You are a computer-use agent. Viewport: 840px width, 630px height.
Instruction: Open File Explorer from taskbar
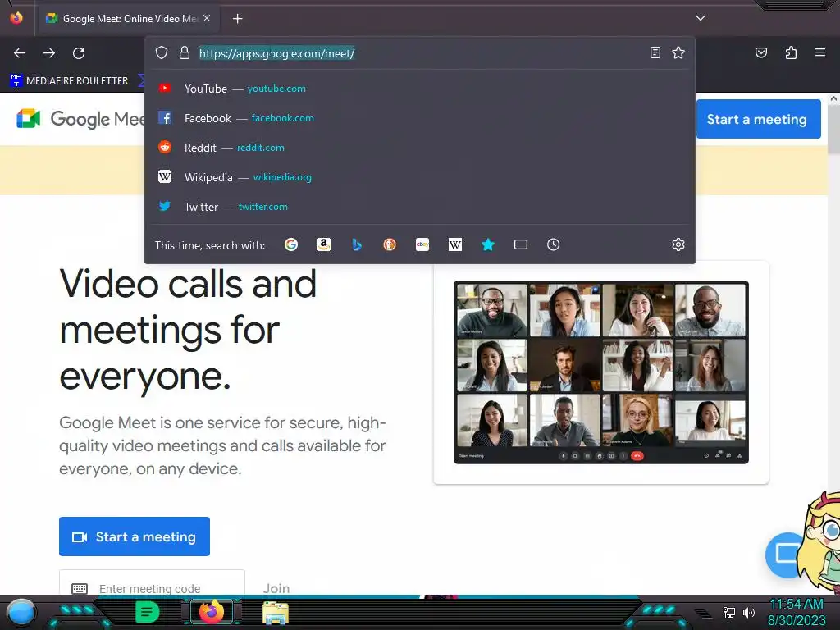(x=276, y=613)
